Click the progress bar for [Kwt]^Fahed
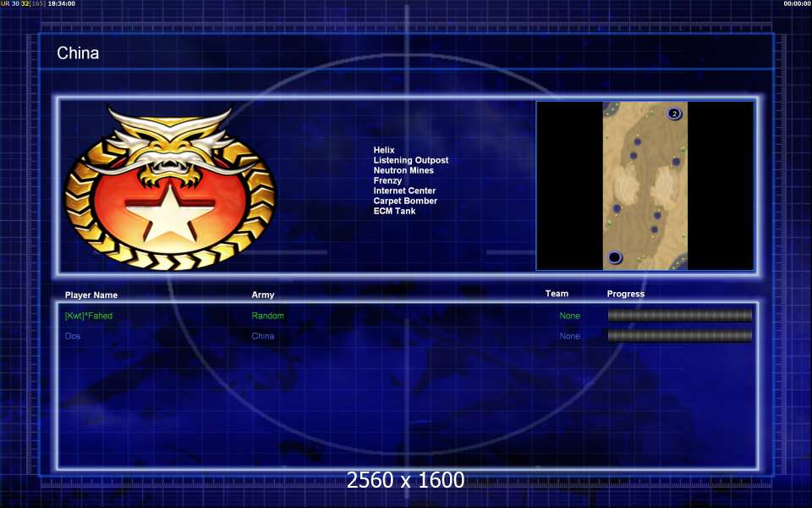 coord(679,315)
